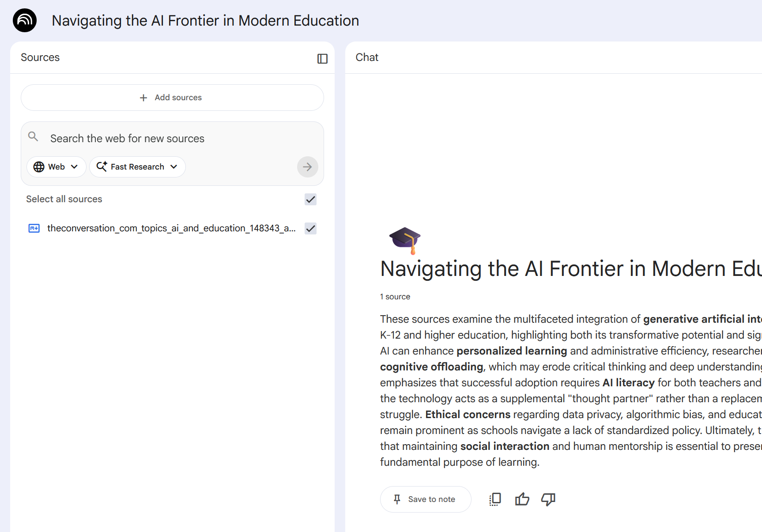Image resolution: width=762 pixels, height=532 pixels.
Task: Click the Sources panel header
Action: click(x=40, y=57)
